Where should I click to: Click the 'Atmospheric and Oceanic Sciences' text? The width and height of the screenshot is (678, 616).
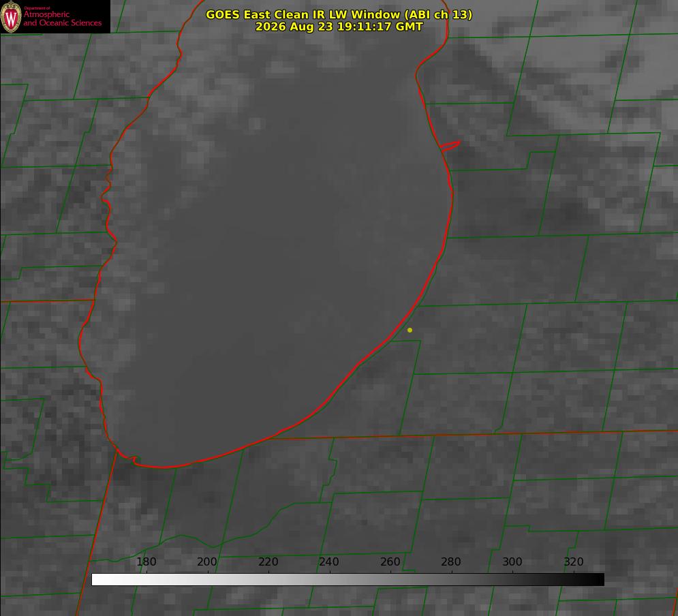63,18
